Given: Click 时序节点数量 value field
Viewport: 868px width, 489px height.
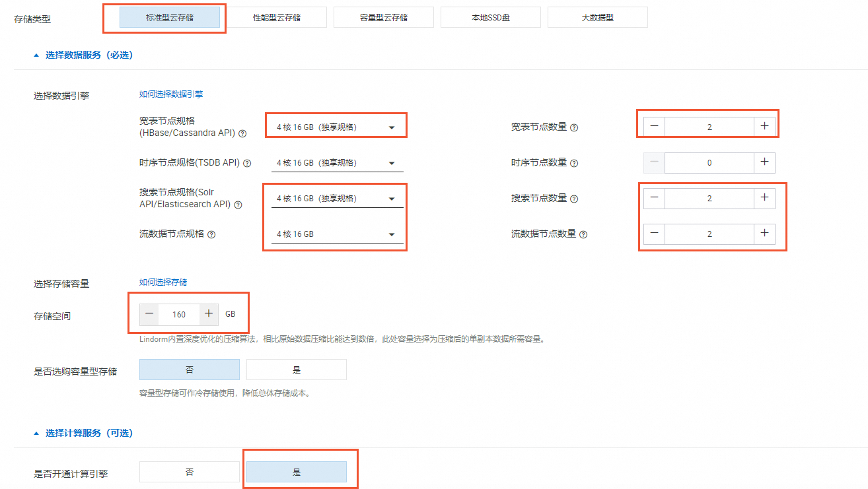Looking at the screenshot, I should (709, 162).
